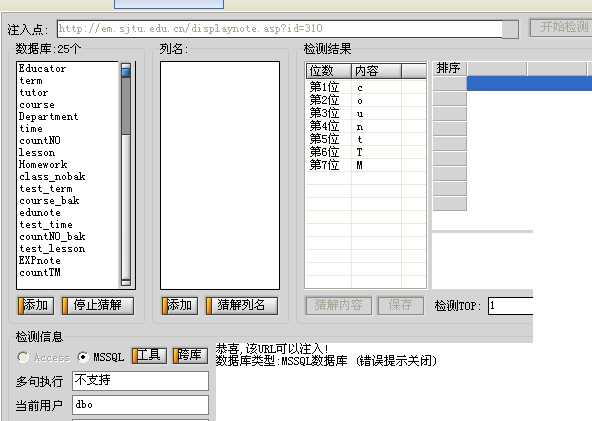592x421 pixels.
Task: Click the 停止猜解 button
Action: [x=97, y=305]
